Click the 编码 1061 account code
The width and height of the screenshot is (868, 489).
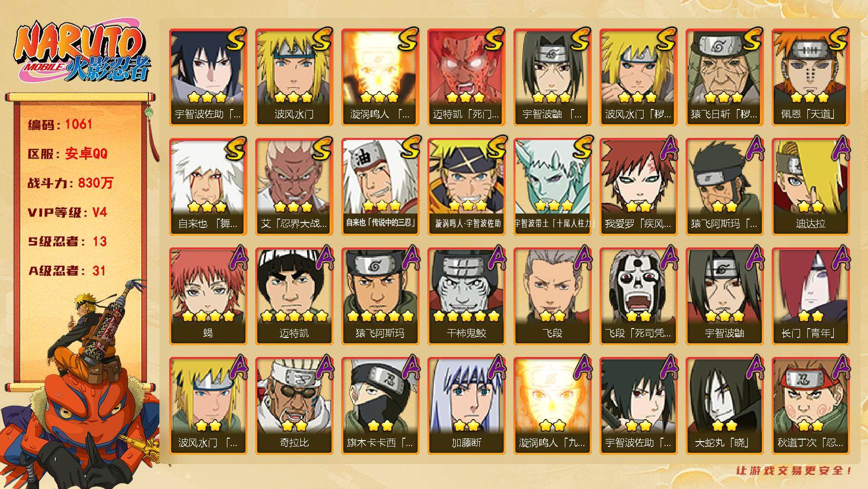[x=60, y=124]
